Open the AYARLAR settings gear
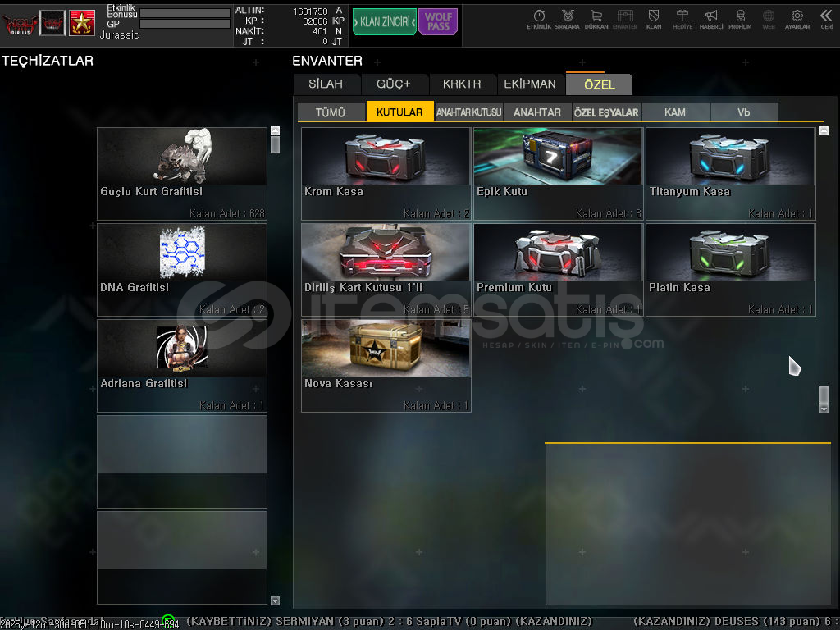The height and width of the screenshot is (630, 840). 797,20
